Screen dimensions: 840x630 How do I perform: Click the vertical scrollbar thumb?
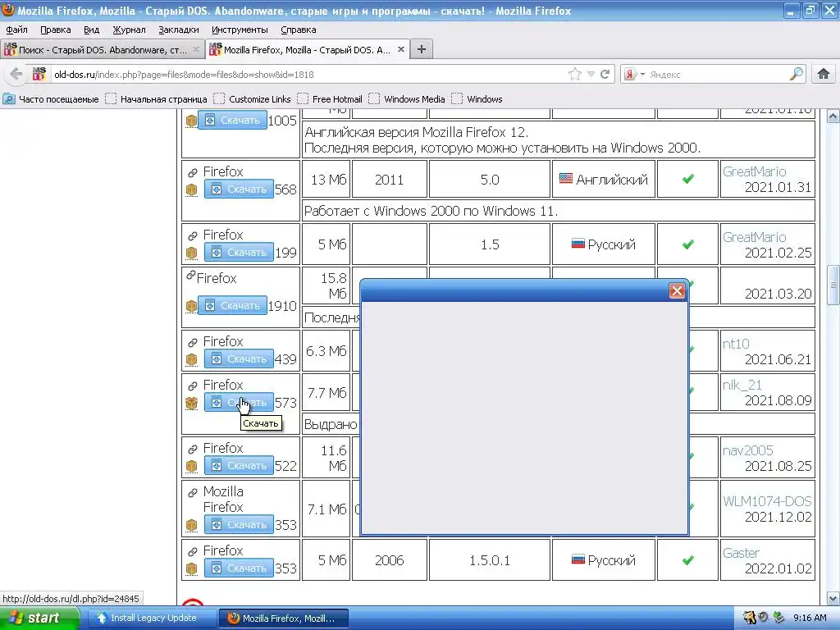tap(833, 285)
